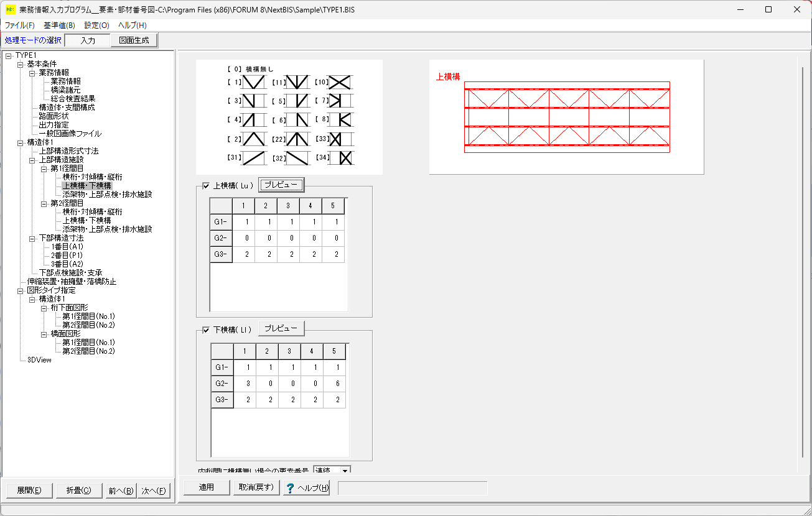The width and height of the screenshot is (812, 516).
Task: Click the bracing pattern 22 icon
Action: tap(297, 139)
